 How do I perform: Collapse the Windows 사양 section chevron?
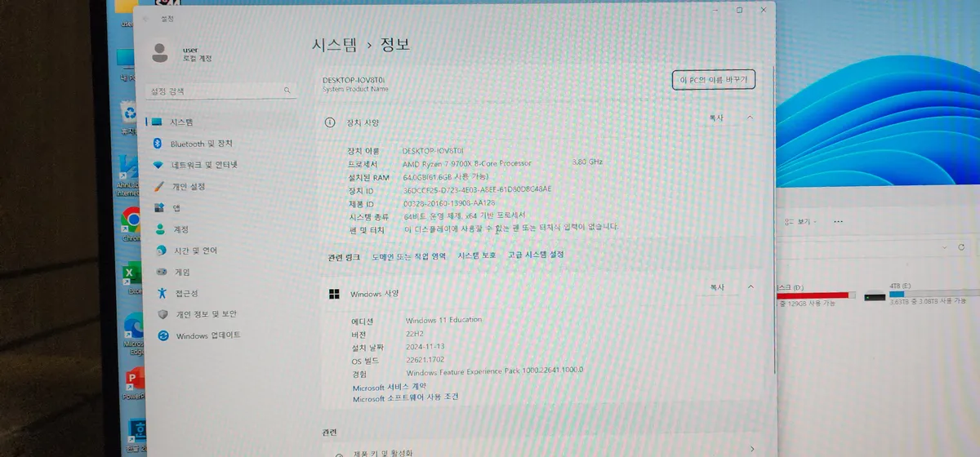(x=751, y=286)
